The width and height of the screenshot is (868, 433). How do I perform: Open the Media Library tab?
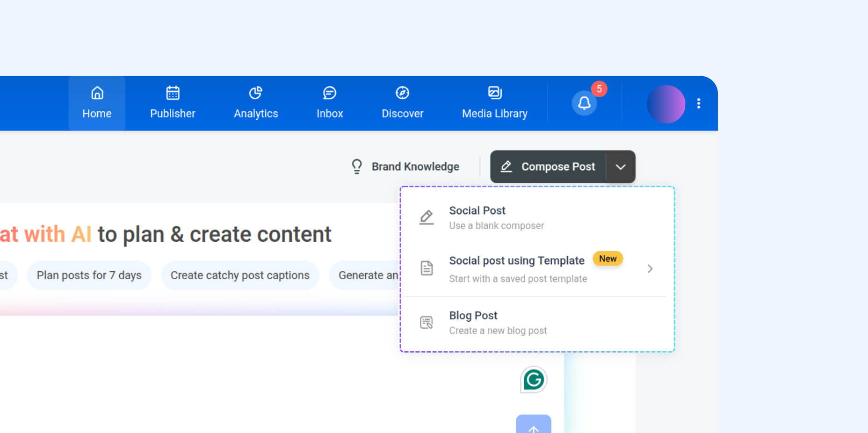495,103
